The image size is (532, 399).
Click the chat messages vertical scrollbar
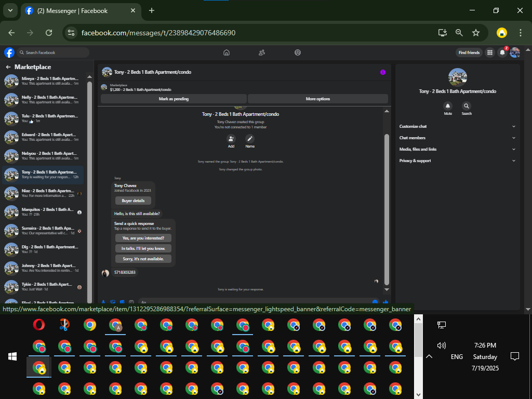[x=387, y=209]
